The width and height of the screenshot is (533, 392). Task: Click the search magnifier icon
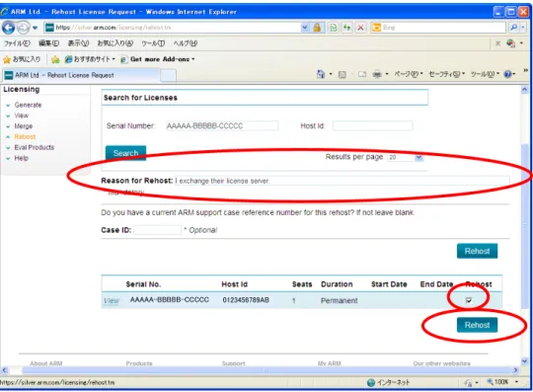pos(513,28)
